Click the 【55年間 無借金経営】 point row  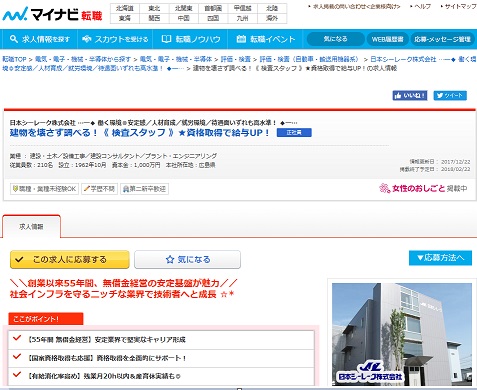tap(161, 340)
